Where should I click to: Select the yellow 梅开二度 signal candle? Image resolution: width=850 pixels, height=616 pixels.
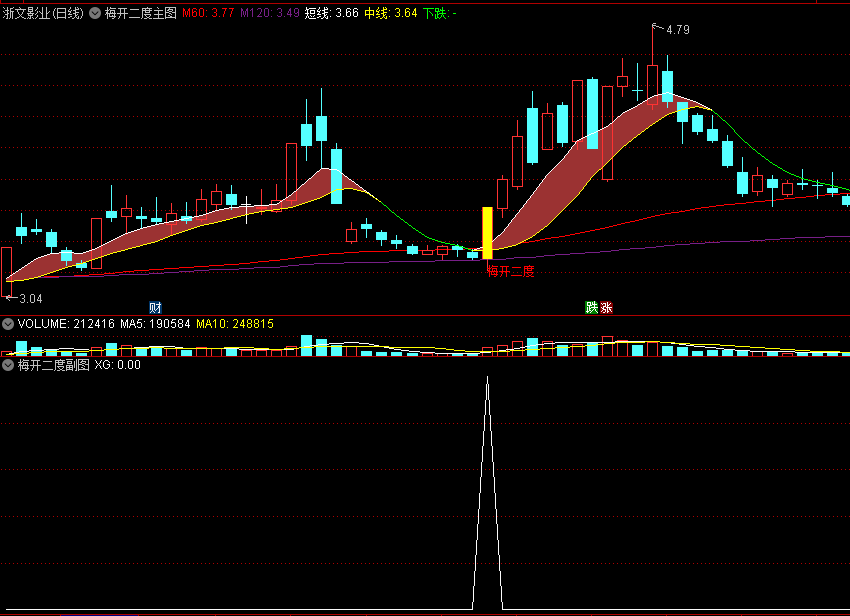click(x=487, y=233)
